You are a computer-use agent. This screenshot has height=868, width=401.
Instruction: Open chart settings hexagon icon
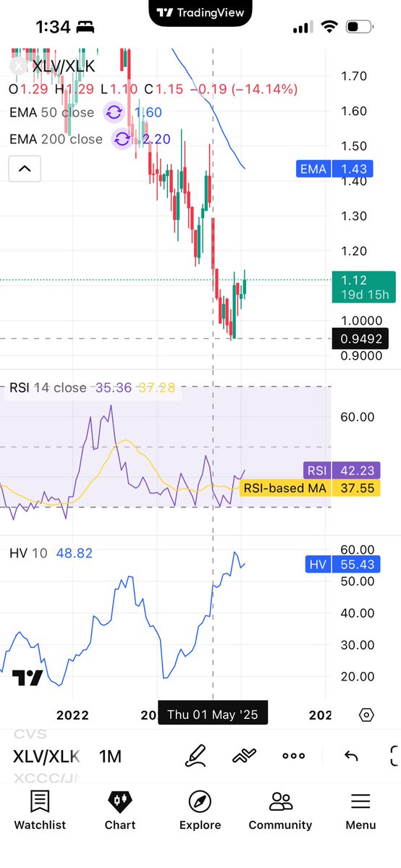click(366, 715)
